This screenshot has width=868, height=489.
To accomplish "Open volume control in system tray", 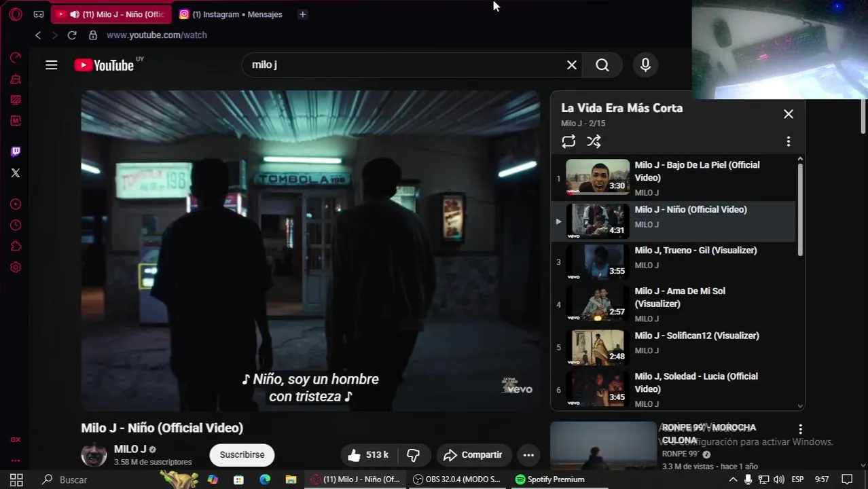I will [779, 479].
